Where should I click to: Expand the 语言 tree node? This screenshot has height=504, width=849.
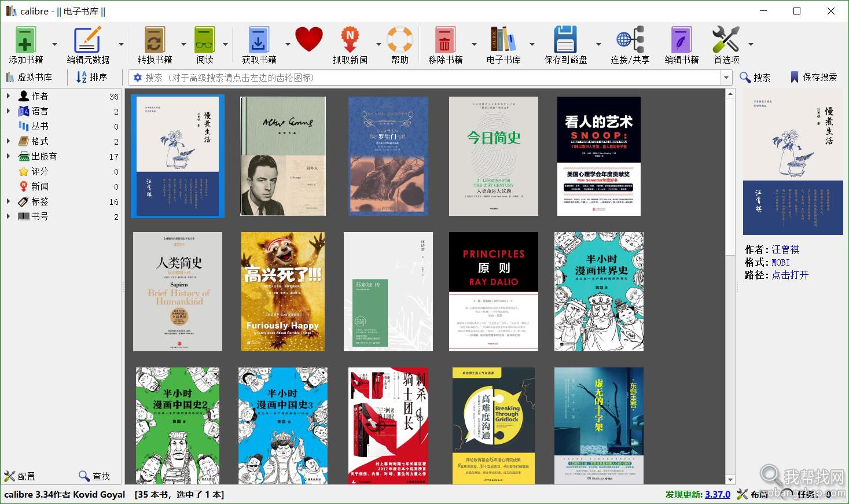(8, 111)
